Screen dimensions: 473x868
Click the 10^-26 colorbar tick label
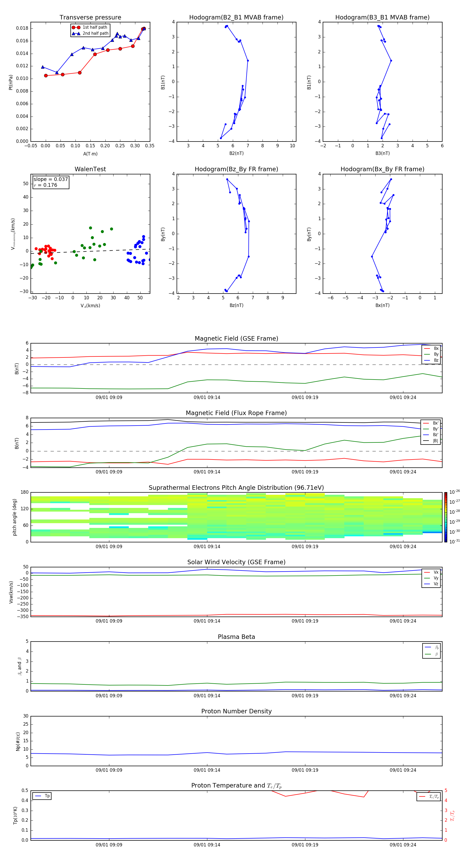pyautogui.click(x=455, y=492)
